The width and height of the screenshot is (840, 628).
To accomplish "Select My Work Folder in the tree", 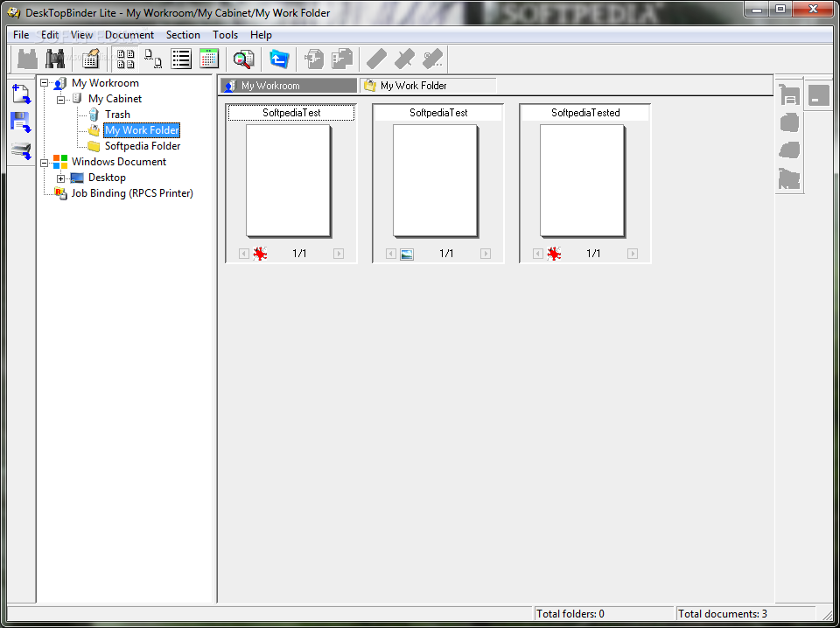I will 142,130.
